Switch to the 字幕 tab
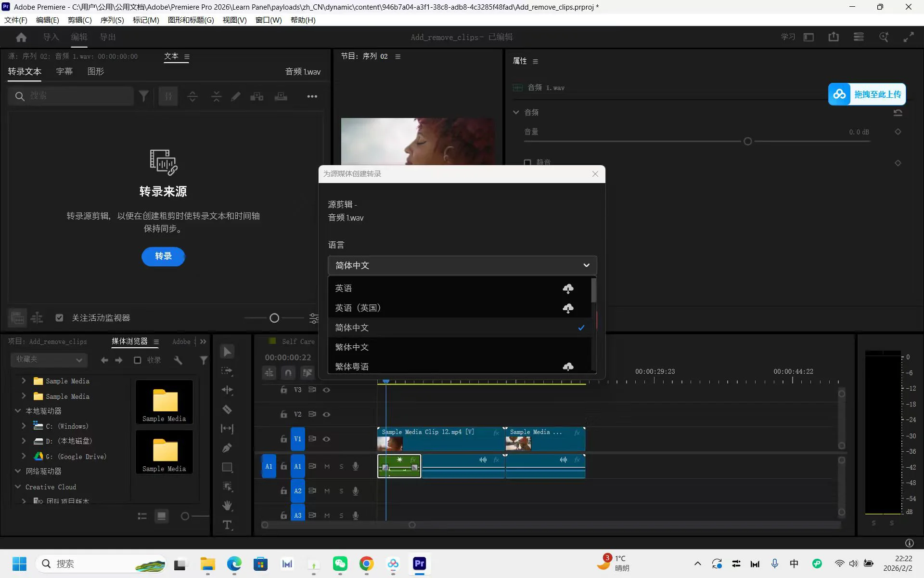Viewport: 924px width, 578px height. pyautogui.click(x=64, y=71)
